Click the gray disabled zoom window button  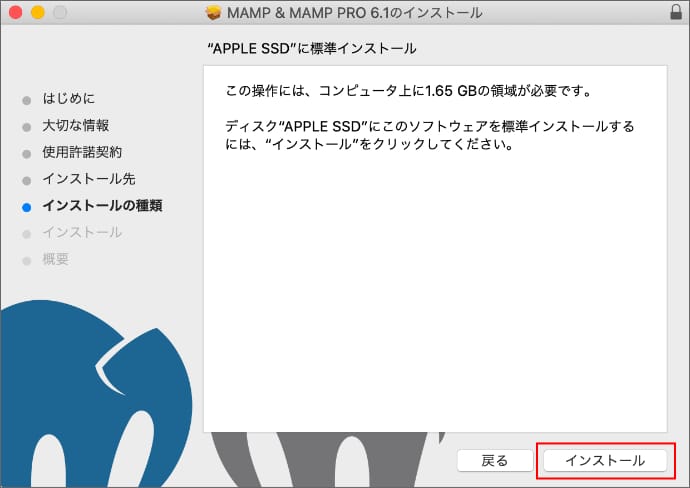click(59, 13)
